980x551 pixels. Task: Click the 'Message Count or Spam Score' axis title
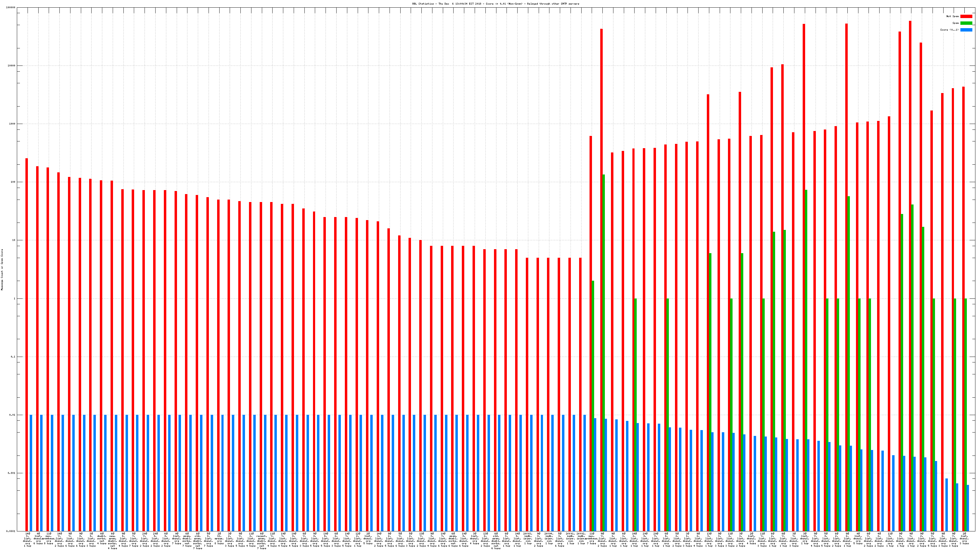click(2, 270)
